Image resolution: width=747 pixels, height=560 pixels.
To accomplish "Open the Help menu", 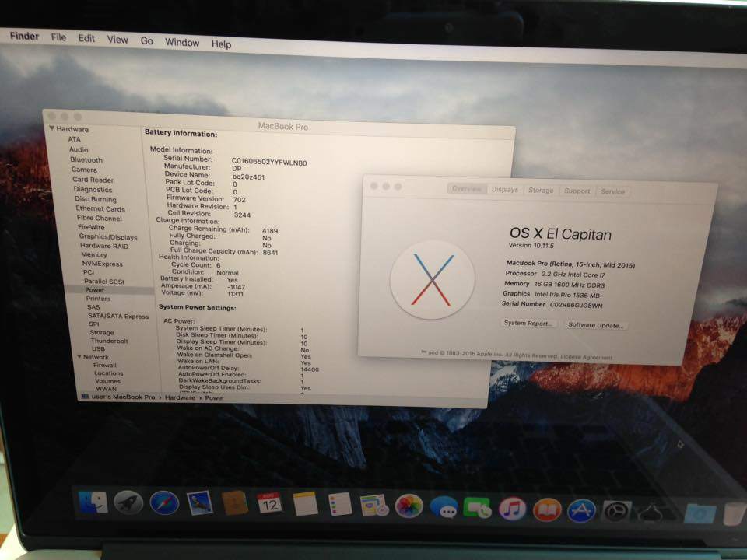I will pos(221,44).
